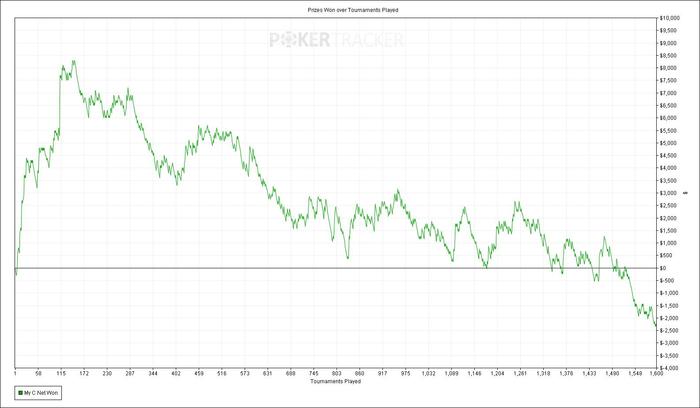Click the green My C Net Won legend swatch
The image size is (700, 408).
pyautogui.click(x=20, y=393)
